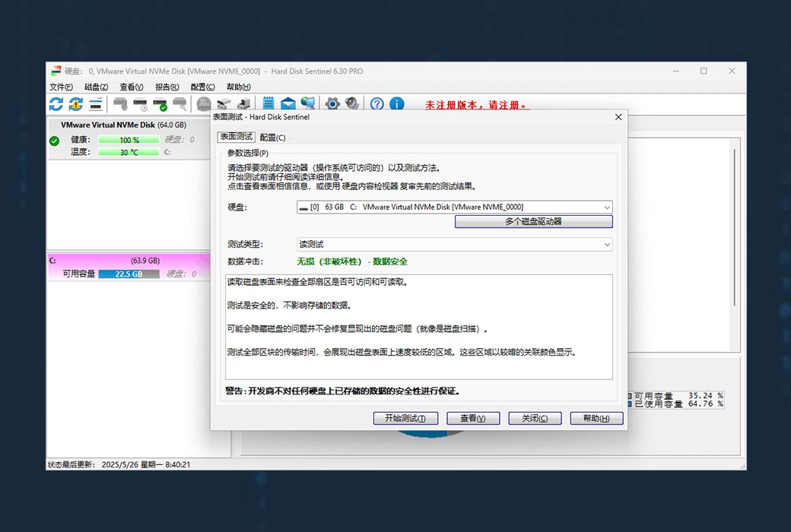Click the temperature 30 °C green bar

tap(129, 152)
